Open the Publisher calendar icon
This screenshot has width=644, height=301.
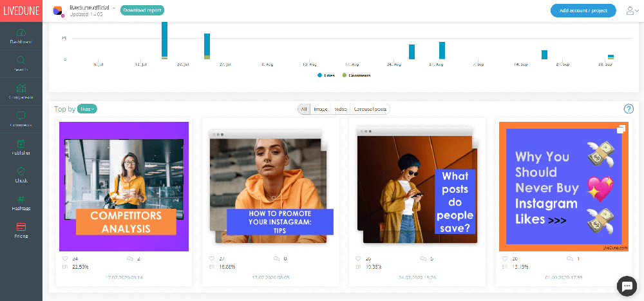pyautogui.click(x=21, y=144)
